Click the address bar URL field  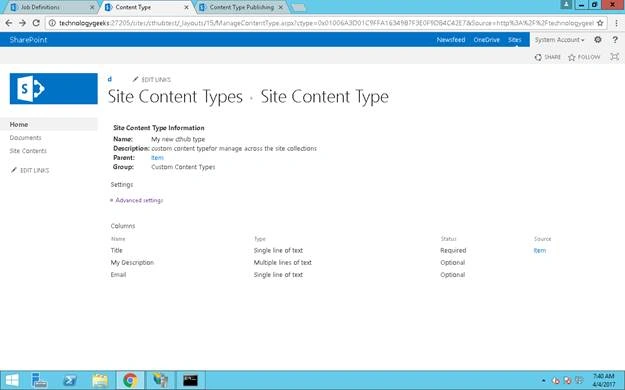point(326,23)
